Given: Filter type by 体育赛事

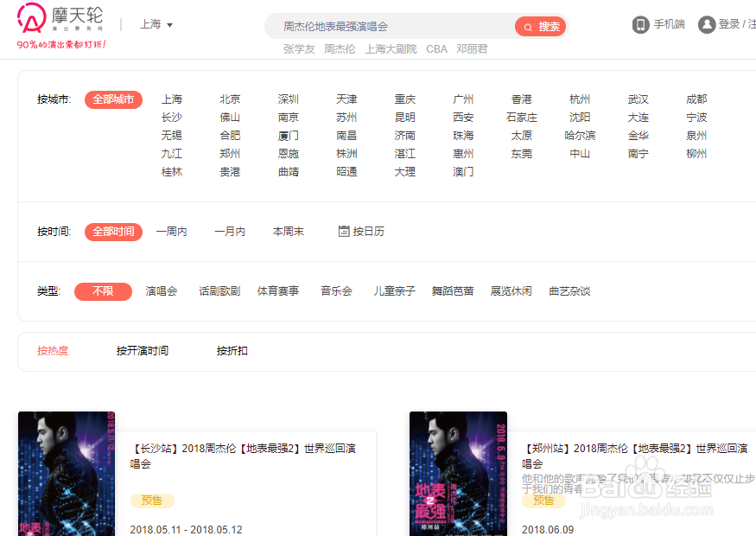Looking at the screenshot, I should click(278, 291).
